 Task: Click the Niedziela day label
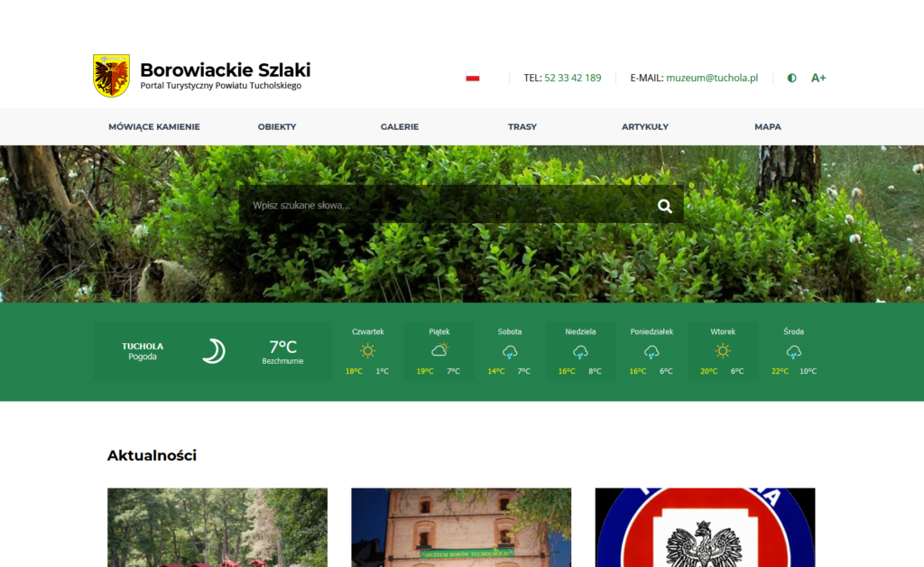[x=580, y=332]
